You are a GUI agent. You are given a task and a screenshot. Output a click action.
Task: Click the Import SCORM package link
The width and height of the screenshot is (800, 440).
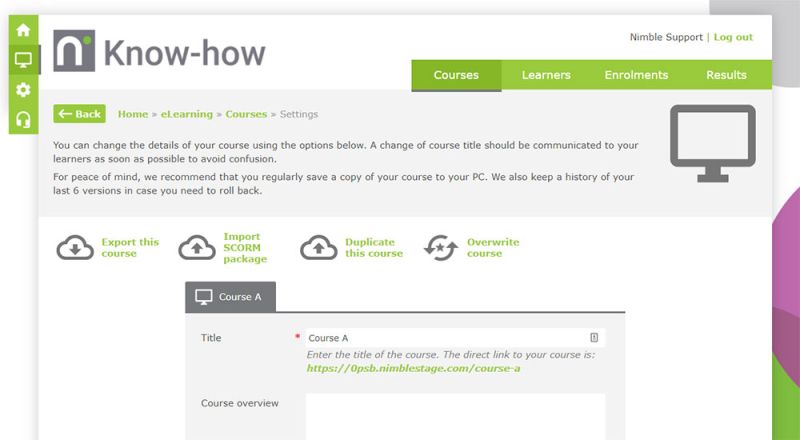(x=245, y=248)
